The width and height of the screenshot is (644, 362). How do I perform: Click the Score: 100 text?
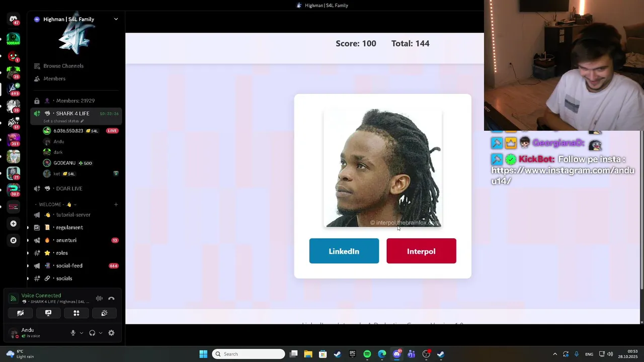[356, 44]
